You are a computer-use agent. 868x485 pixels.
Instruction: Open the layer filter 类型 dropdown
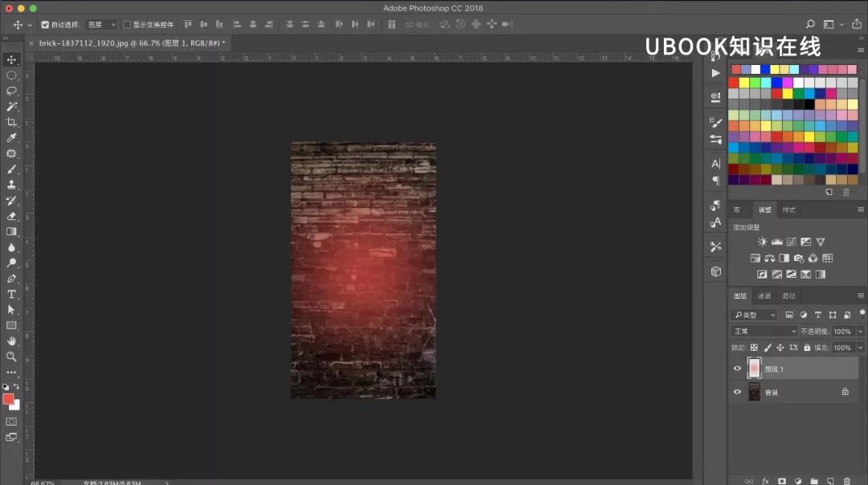pos(754,315)
